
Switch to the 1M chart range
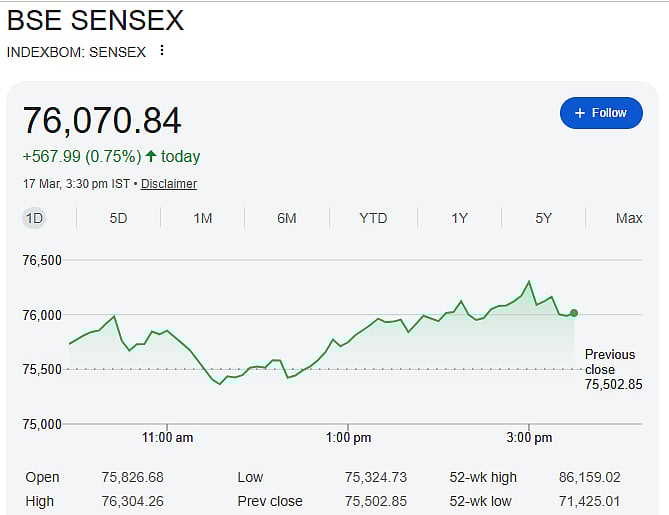coord(202,218)
